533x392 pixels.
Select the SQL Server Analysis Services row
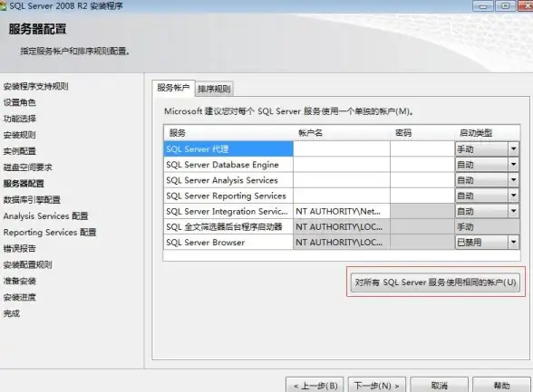[x=228, y=180]
